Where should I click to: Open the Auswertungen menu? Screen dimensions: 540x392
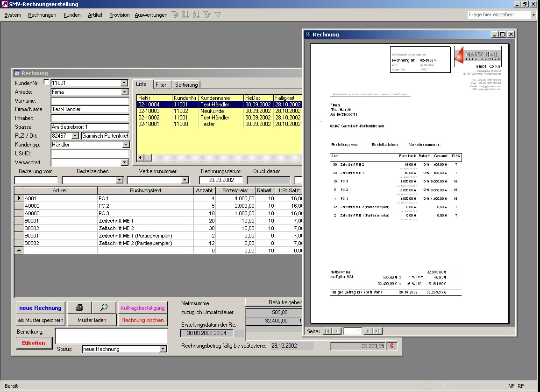(151, 15)
